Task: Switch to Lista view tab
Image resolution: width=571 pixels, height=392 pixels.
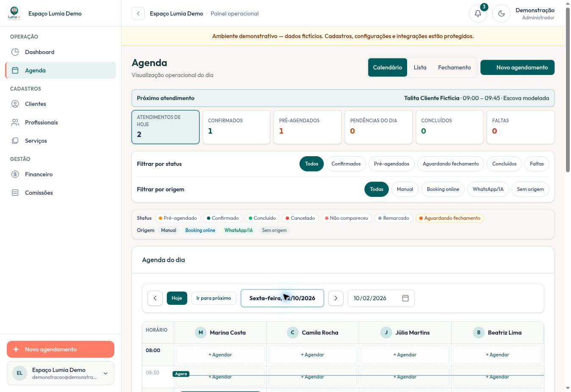Action: tap(420, 67)
